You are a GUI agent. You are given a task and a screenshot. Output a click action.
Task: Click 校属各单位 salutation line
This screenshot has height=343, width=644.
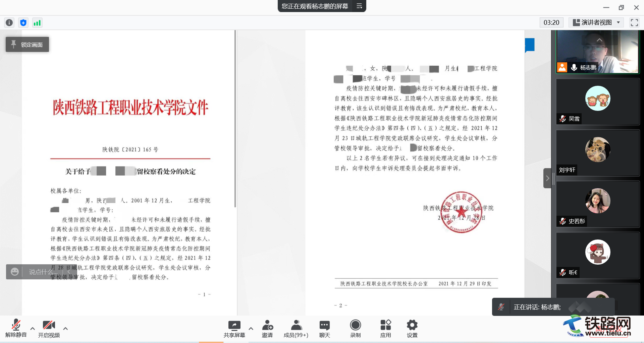[66, 191]
